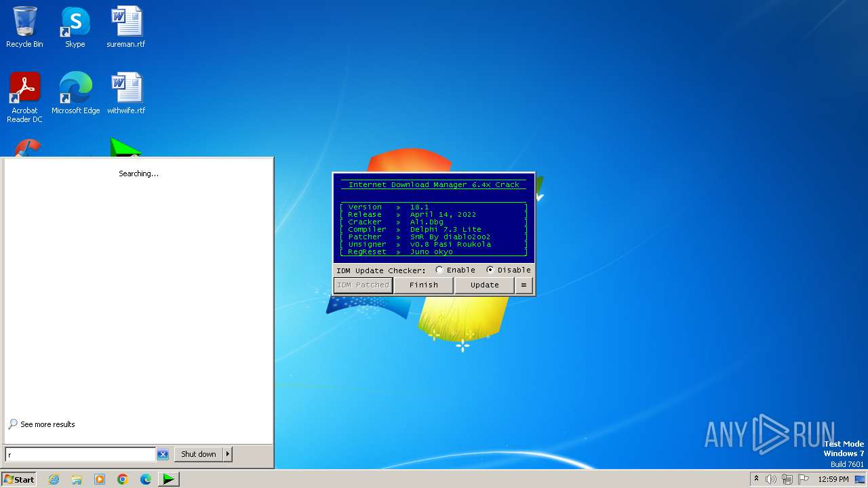The height and width of the screenshot is (488, 868).
Task: Click the Start menu search input field
Action: [81, 455]
